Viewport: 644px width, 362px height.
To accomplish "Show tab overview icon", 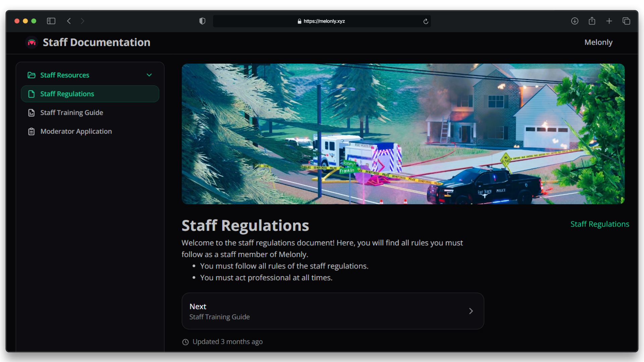I will pos(626,21).
